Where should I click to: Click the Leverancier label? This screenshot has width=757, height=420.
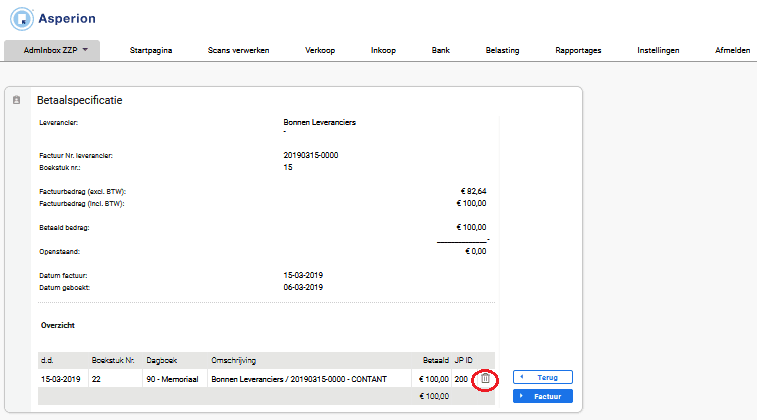pyautogui.click(x=58, y=123)
